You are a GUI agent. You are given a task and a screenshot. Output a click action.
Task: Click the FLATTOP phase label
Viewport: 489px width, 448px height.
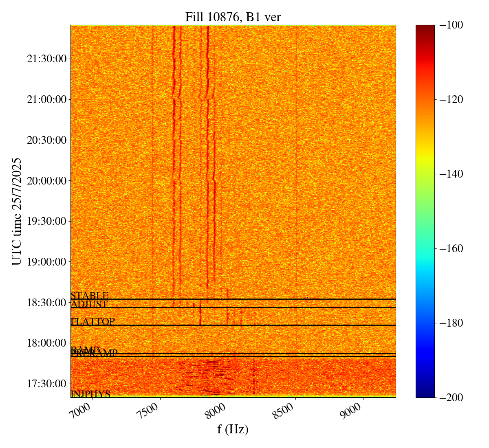pos(93,322)
